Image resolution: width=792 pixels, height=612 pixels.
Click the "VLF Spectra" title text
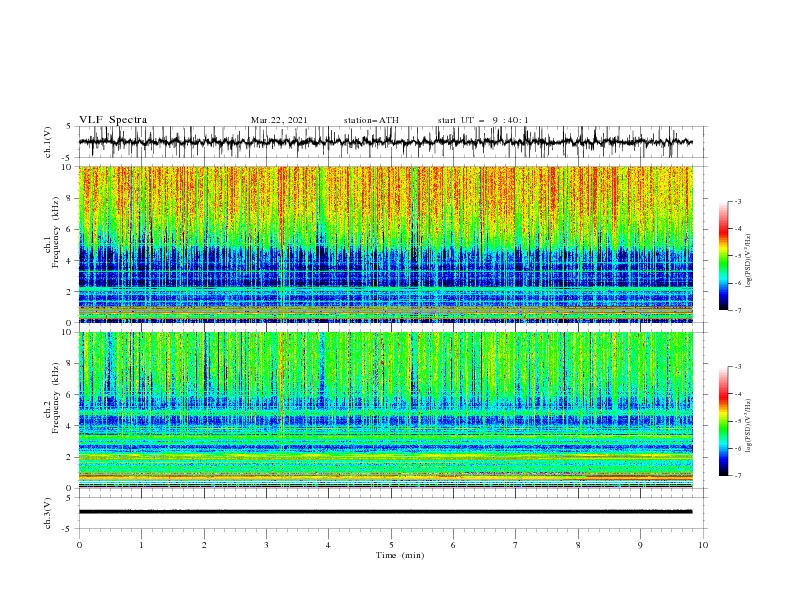tap(113, 120)
